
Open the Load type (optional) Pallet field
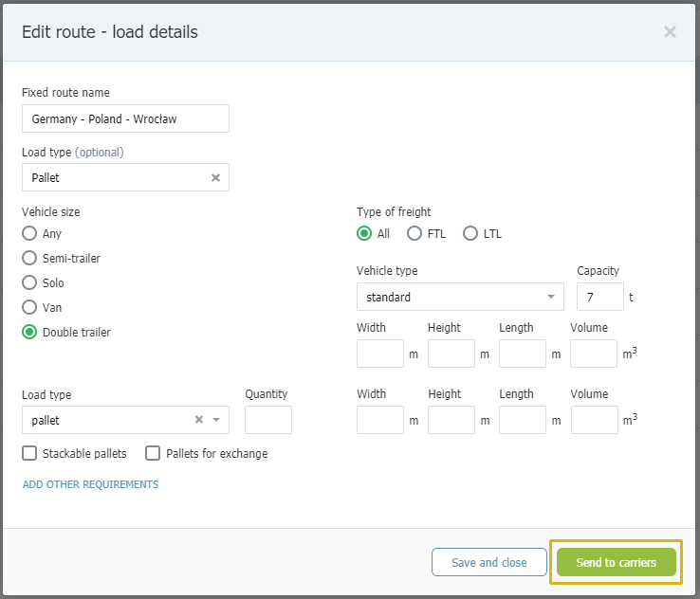point(125,177)
